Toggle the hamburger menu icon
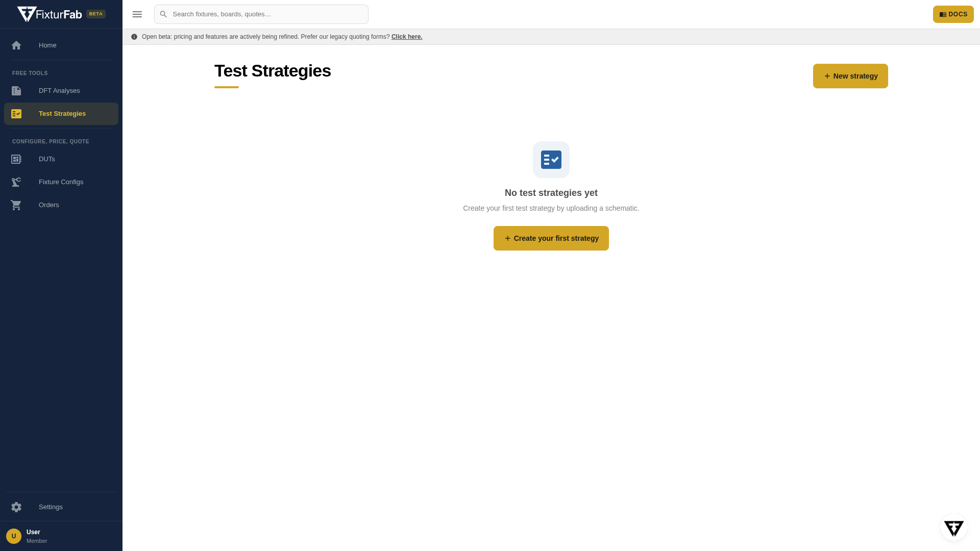 pyautogui.click(x=137, y=14)
